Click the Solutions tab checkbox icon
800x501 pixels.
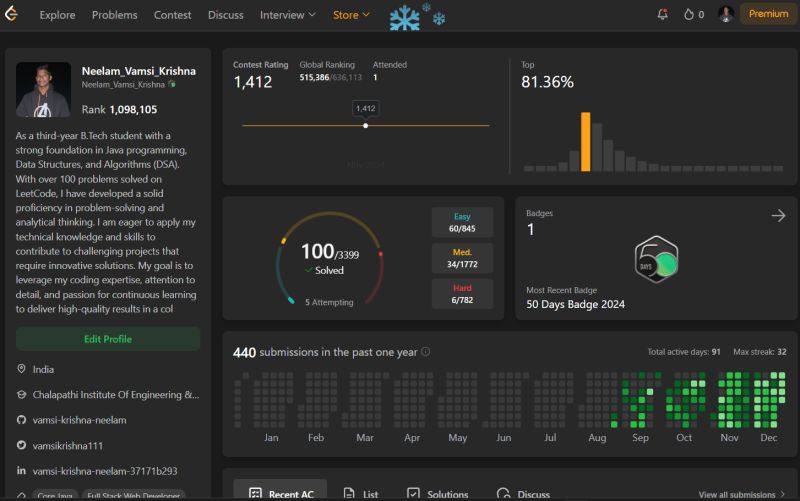point(413,493)
